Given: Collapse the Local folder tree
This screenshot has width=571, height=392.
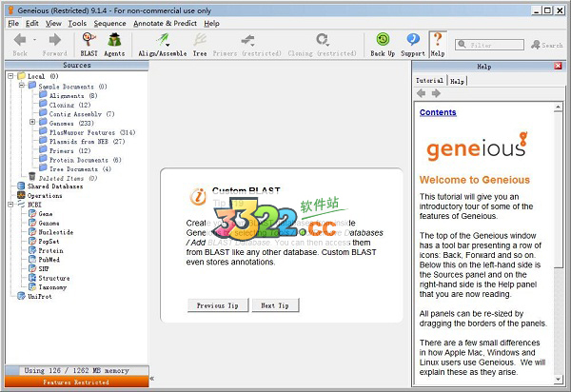Looking at the screenshot, I should (10, 76).
